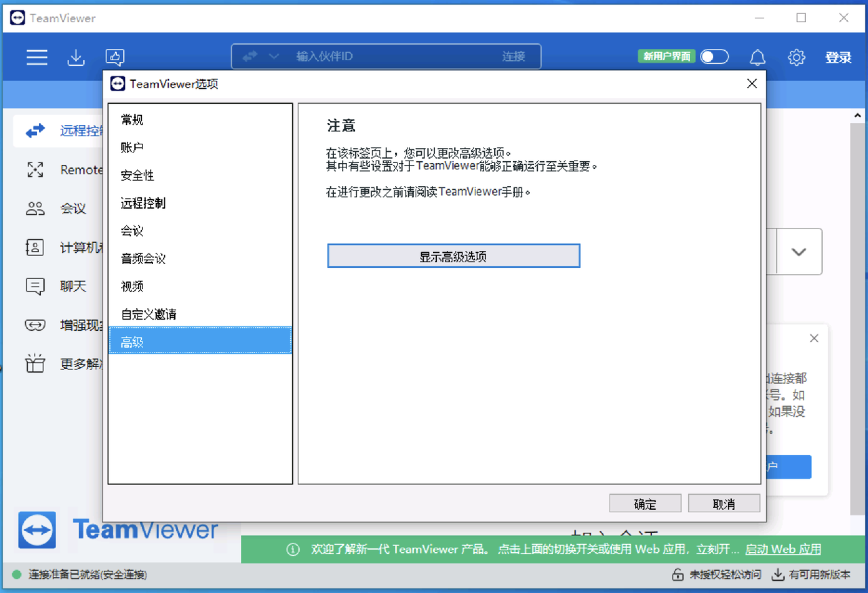Click the 连接准备已就绪(安全连接) status text
This screenshot has height=593, width=868.
(x=88, y=574)
